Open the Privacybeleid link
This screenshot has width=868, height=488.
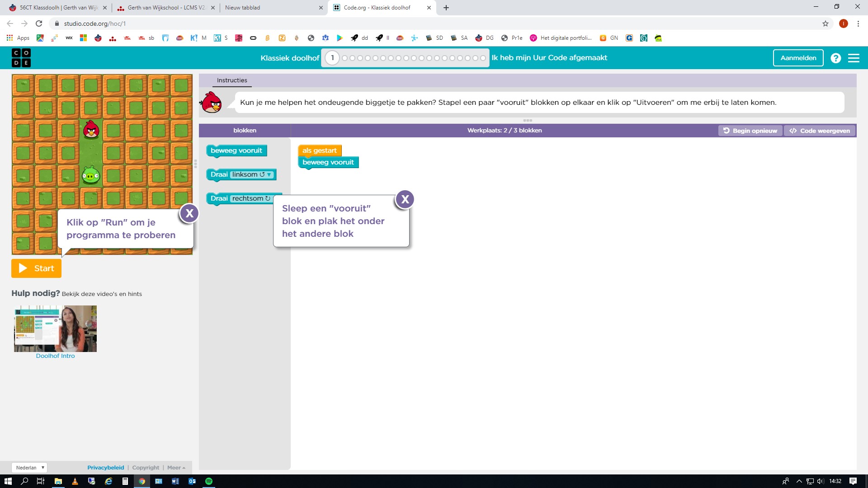tap(105, 468)
